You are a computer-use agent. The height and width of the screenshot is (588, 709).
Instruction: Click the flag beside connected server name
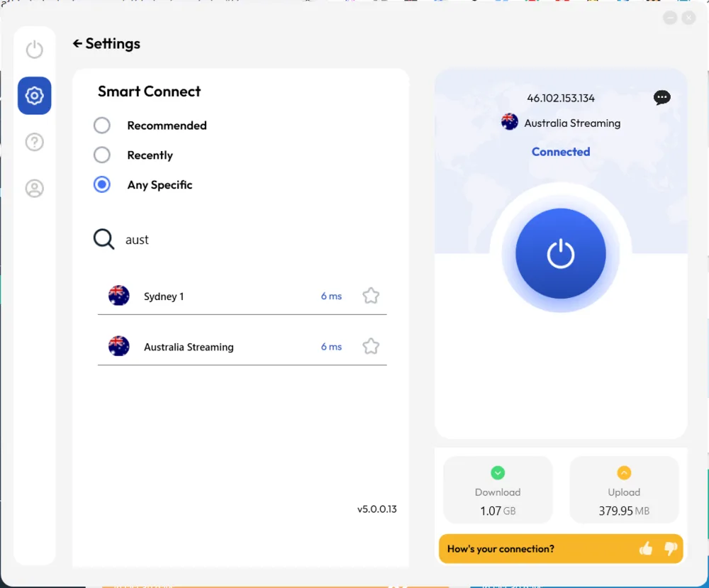(510, 122)
